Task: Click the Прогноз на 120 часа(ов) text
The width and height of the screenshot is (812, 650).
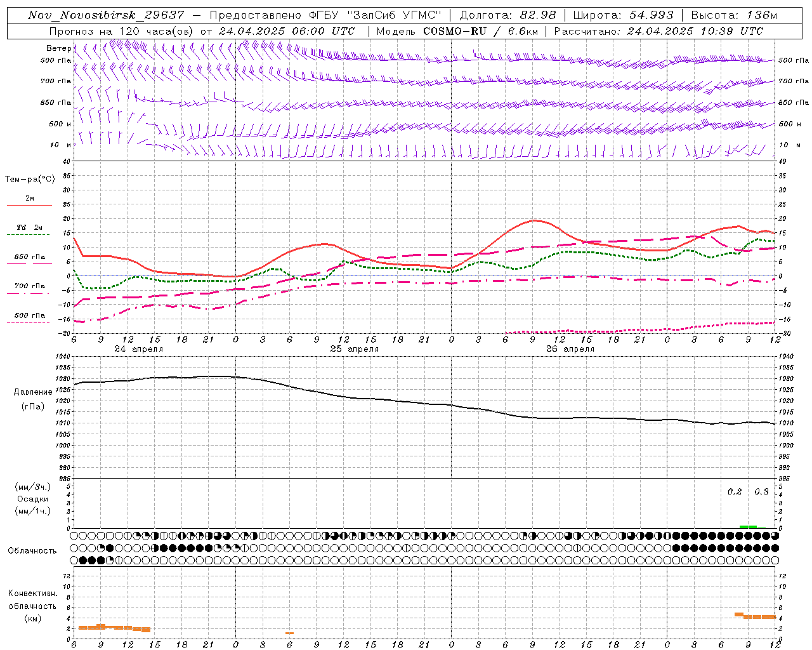Action: [x=122, y=31]
